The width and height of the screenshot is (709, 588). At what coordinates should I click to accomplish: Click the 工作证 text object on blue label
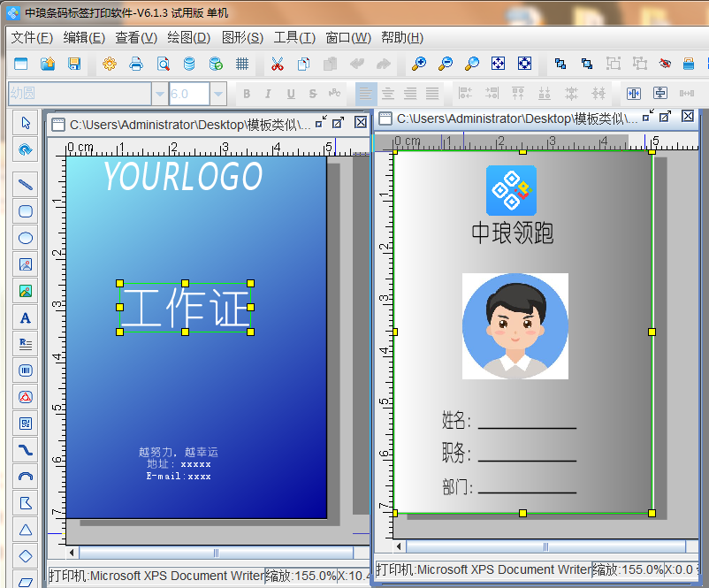tap(186, 308)
